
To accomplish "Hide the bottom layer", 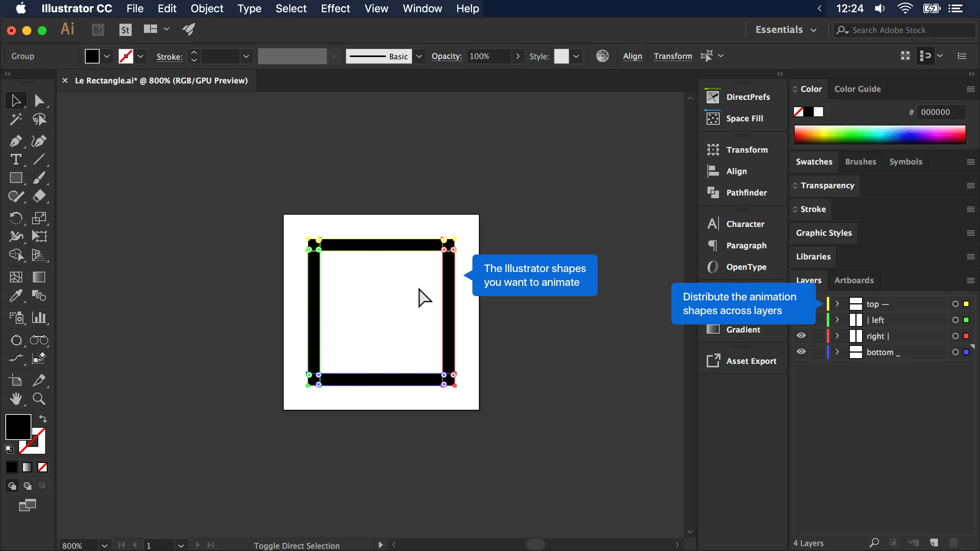I will 801,352.
